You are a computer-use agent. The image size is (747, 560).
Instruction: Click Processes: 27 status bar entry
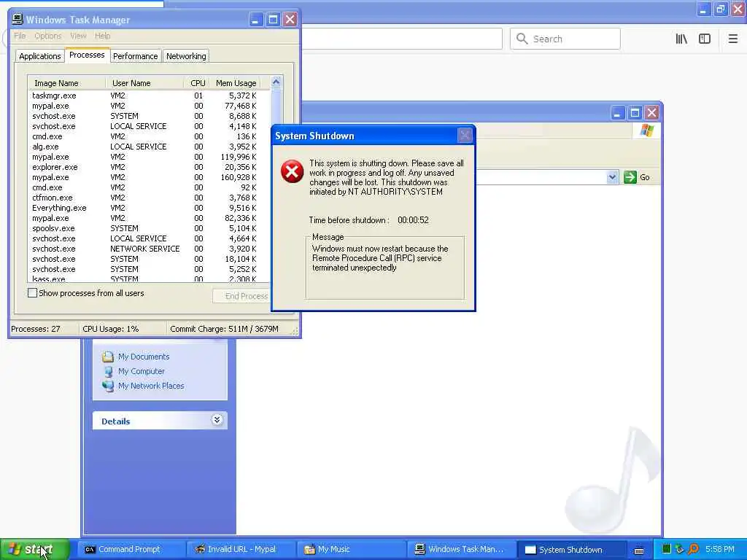pyautogui.click(x=36, y=329)
